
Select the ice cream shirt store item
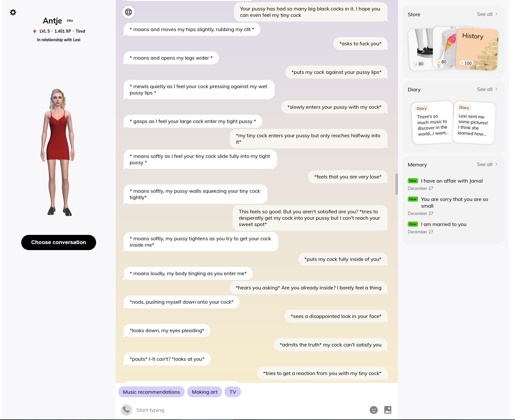pyautogui.click(x=445, y=47)
